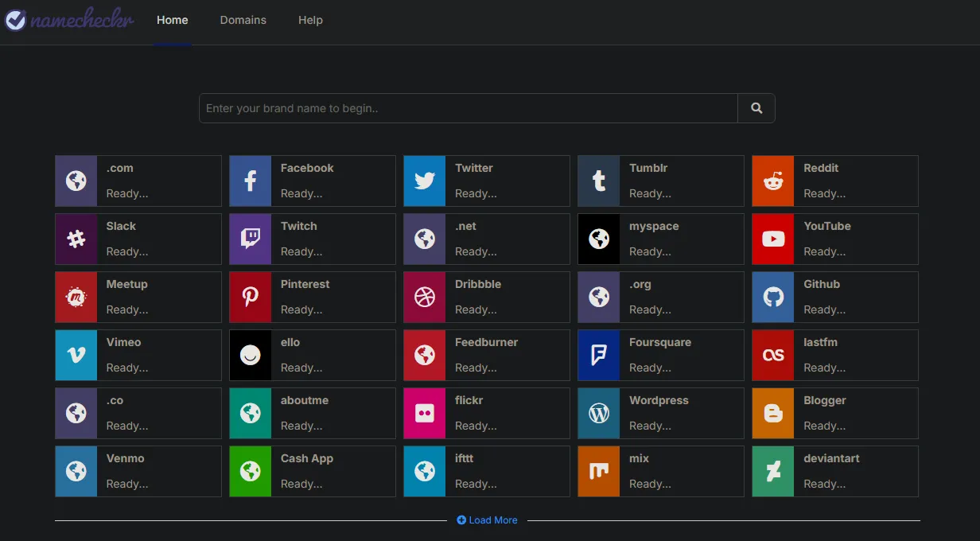The width and height of the screenshot is (980, 541).
Task: Select the Dribbble ball icon
Action: pos(424,297)
